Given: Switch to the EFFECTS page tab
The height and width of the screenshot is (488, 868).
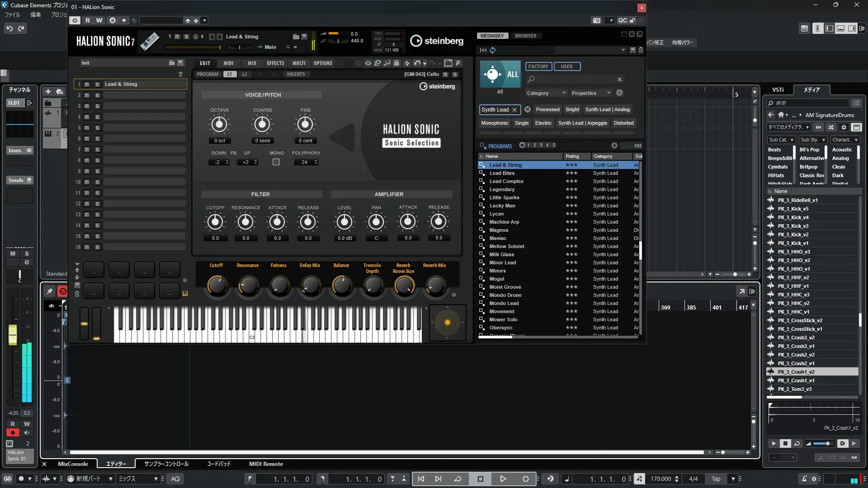Looking at the screenshot, I should [275, 63].
